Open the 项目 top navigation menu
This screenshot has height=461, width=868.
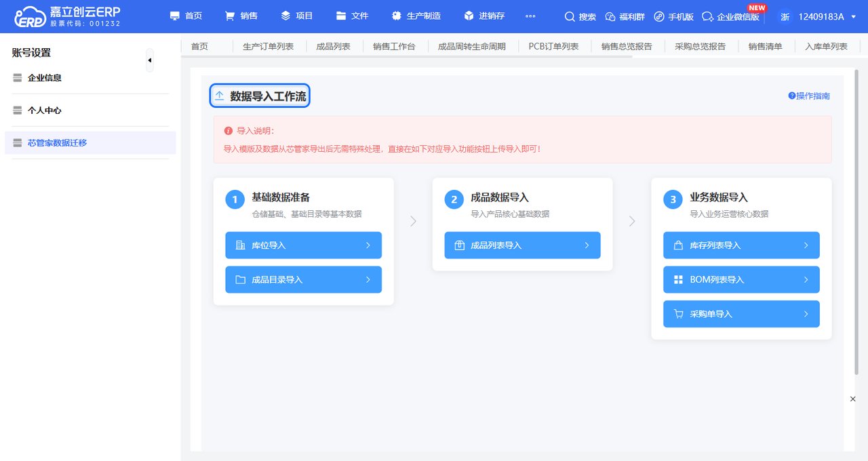[x=296, y=16]
